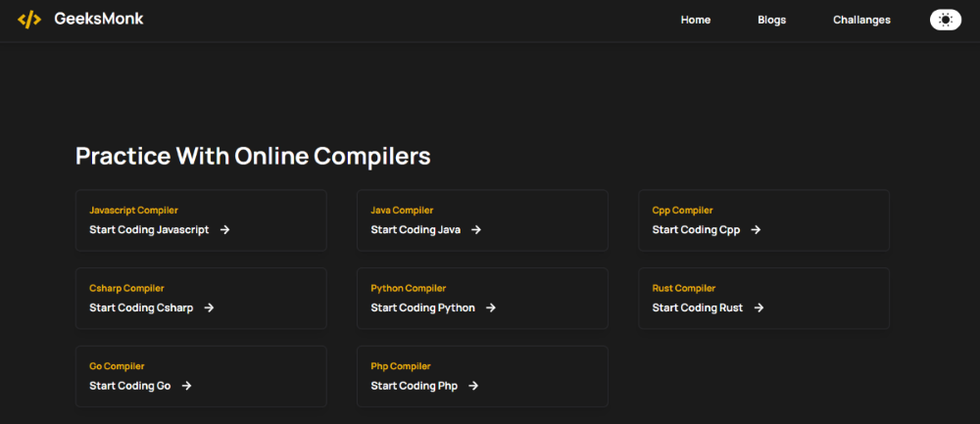Open the Challanges nav link

tap(861, 20)
